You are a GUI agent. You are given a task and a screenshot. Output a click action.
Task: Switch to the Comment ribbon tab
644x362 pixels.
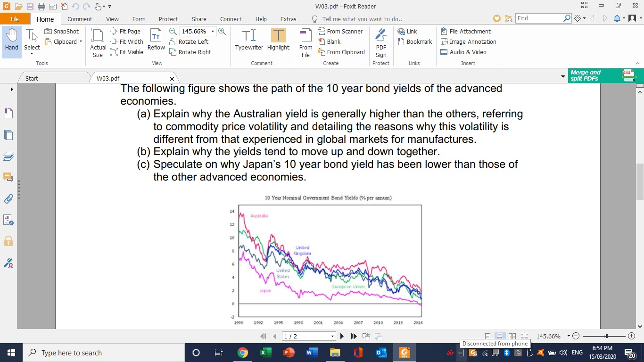click(79, 19)
